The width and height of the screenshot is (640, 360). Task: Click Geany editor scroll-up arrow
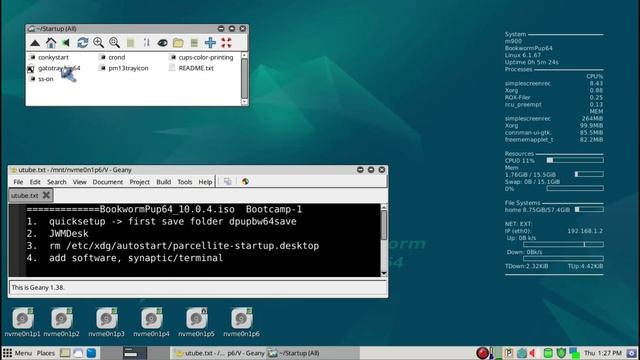click(x=384, y=207)
